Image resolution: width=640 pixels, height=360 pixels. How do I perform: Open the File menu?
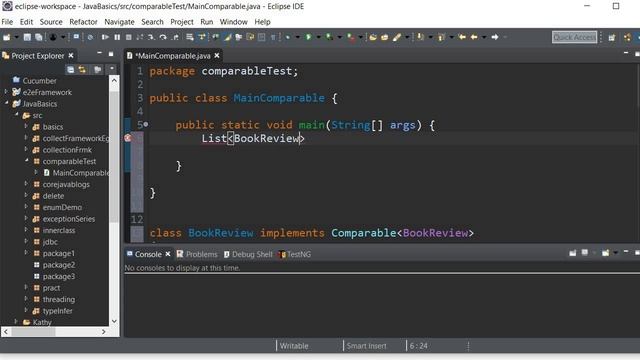pyautogui.click(x=7, y=22)
